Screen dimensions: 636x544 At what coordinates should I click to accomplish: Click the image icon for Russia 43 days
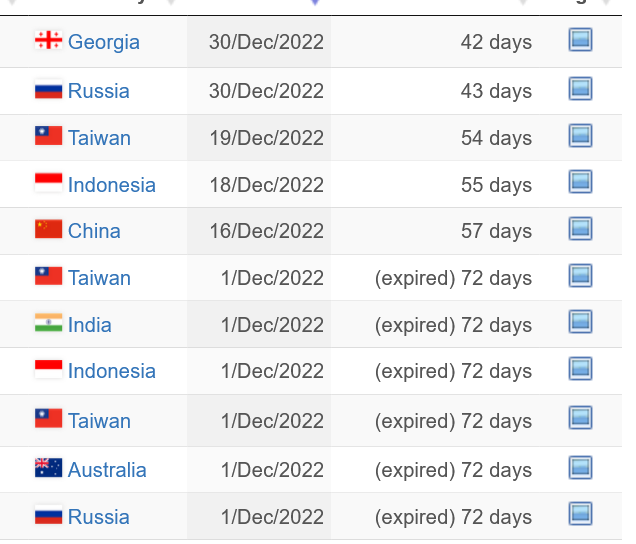coord(580,89)
